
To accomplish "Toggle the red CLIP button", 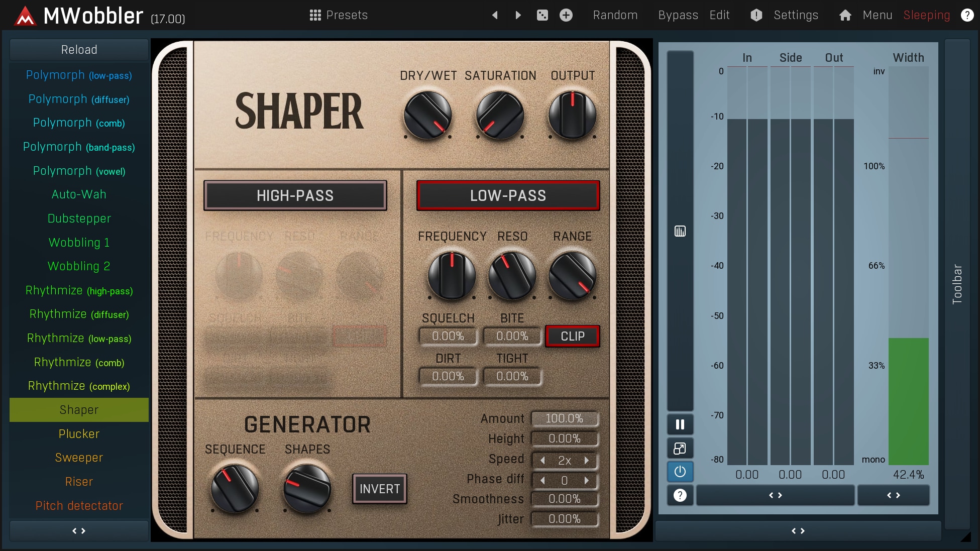I will coord(572,336).
